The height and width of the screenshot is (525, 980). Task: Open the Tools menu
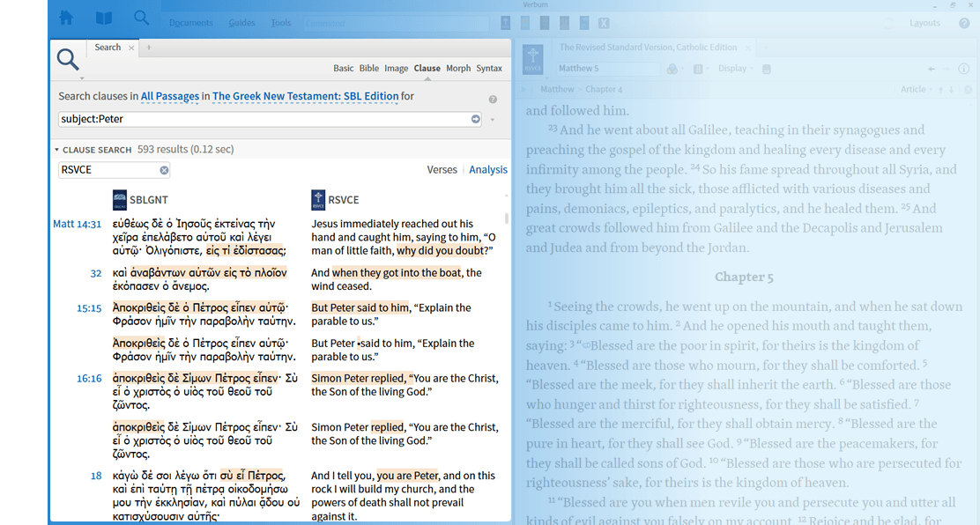pos(280,23)
